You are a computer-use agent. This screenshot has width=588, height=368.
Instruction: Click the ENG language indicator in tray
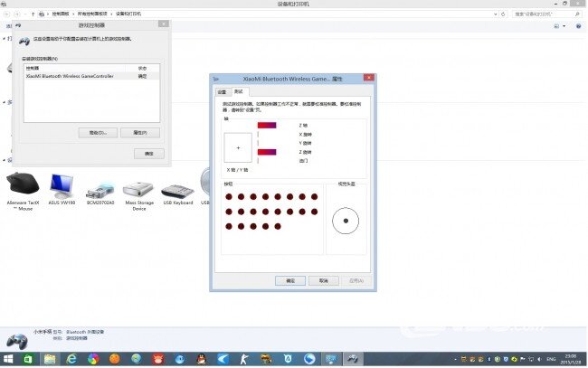551,359
